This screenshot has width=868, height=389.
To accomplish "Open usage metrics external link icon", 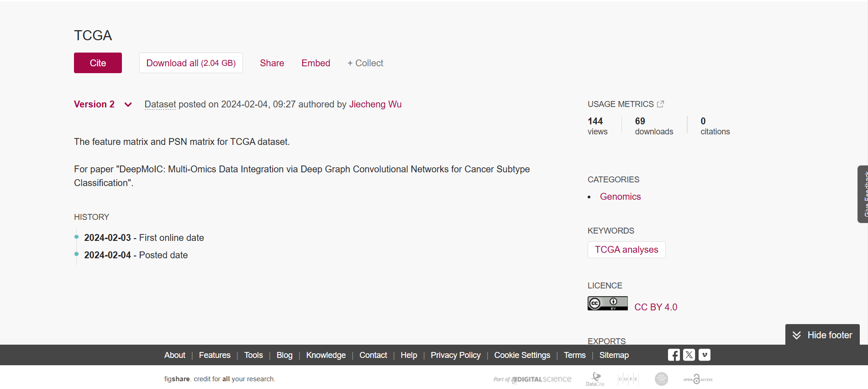I will pos(660,104).
